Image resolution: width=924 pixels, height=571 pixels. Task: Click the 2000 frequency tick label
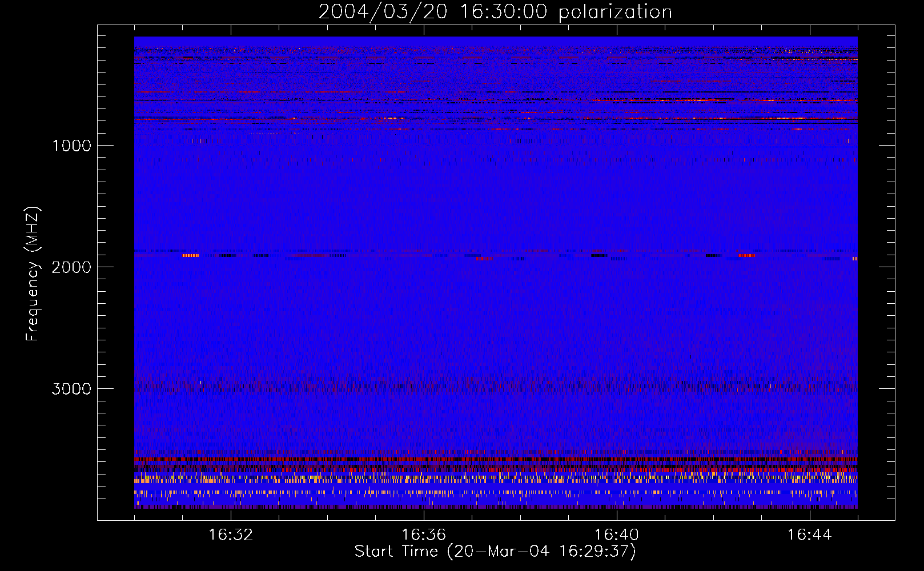(71, 267)
